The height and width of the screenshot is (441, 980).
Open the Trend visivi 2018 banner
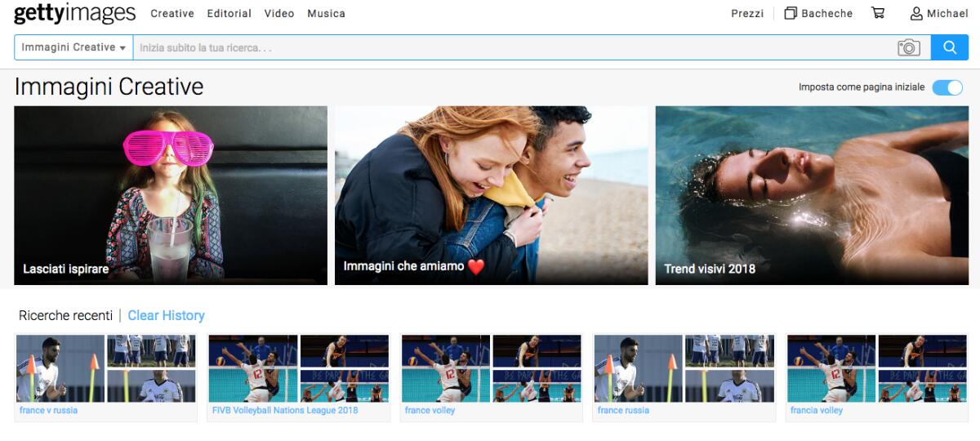[x=812, y=195]
